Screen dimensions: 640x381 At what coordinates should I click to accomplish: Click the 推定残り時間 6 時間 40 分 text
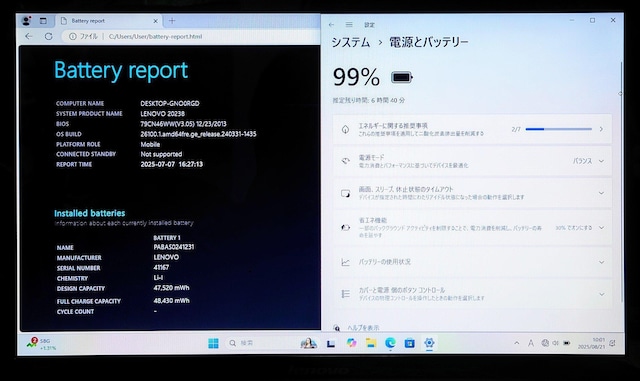tap(369, 100)
